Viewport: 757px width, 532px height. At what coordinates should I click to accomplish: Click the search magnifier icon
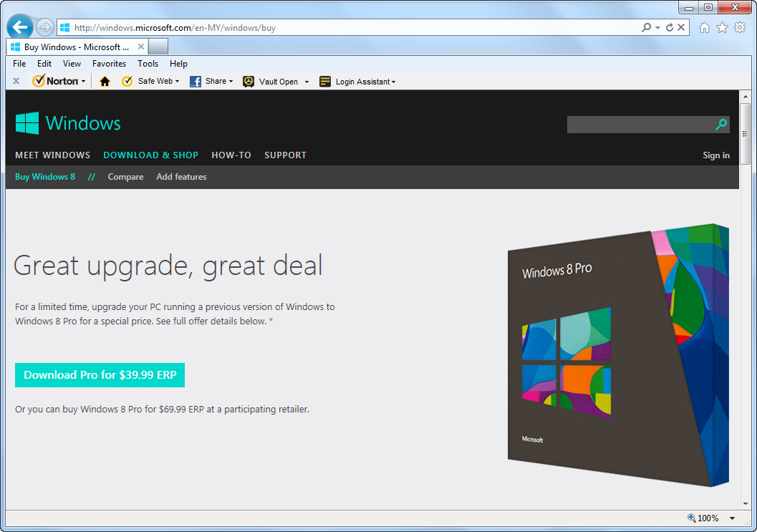click(x=720, y=124)
